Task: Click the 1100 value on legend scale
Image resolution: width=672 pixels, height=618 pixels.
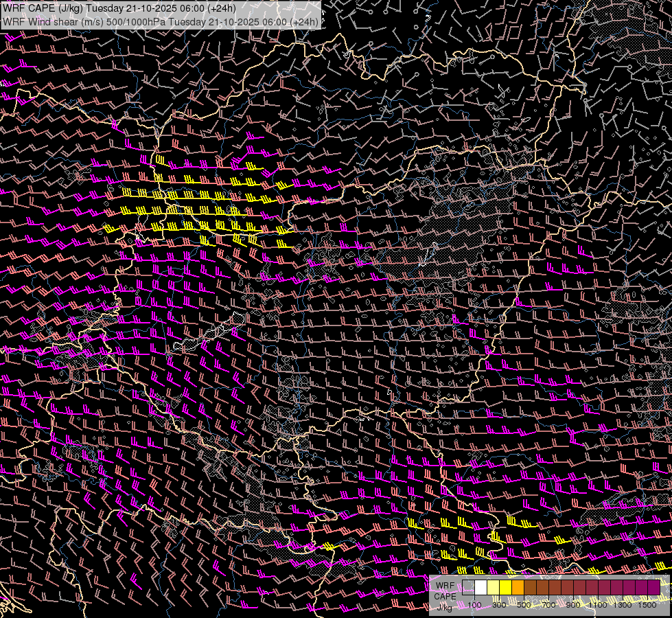Action: click(x=599, y=605)
